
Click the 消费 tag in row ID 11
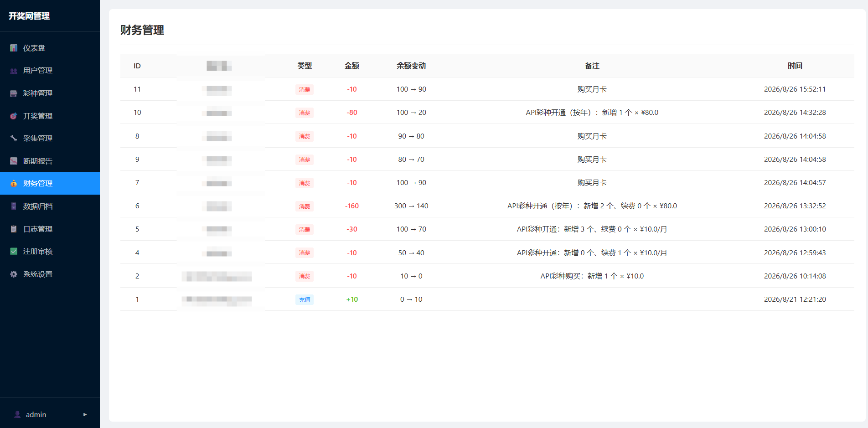[305, 90]
